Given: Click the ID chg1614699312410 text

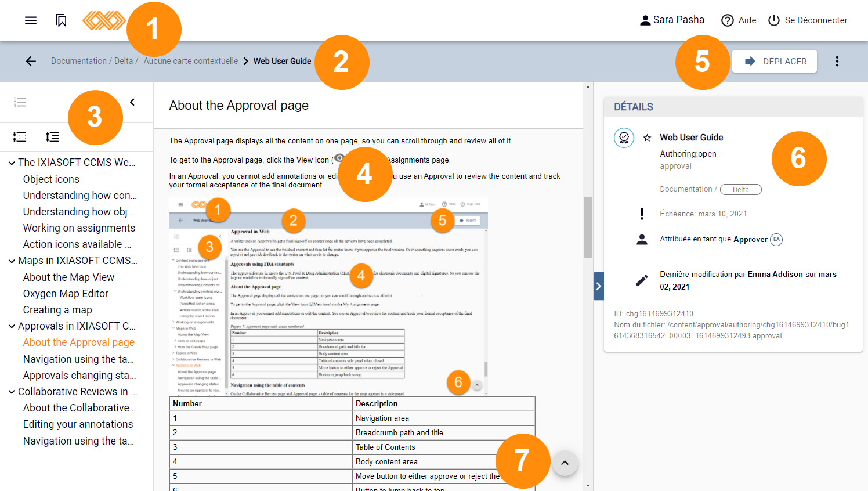Looking at the screenshot, I should pos(654,313).
